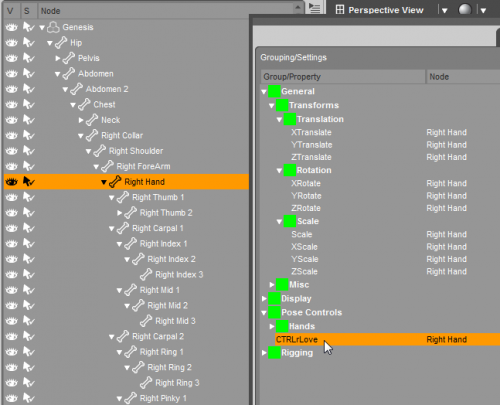
Task: Click the bone icon beside Right Mid 3
Action: pyautogui.click(x=146, y=321)
